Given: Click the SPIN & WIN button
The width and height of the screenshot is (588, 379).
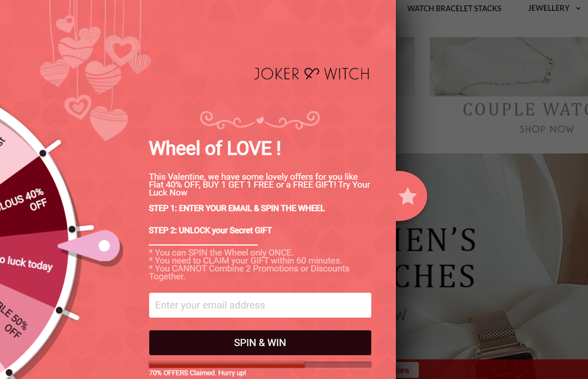Looking at the screenshot, I should pyautogui.click(x=260, y=343).
